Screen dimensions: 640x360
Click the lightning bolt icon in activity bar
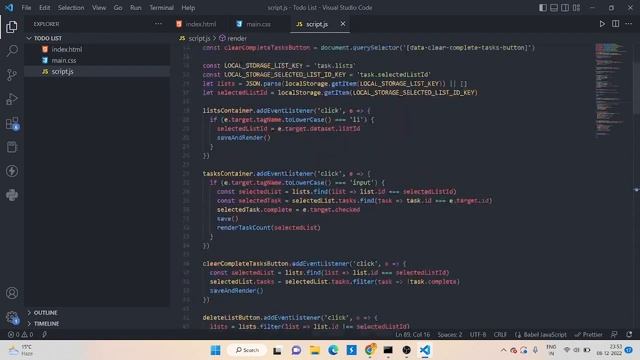pos(12,171)
